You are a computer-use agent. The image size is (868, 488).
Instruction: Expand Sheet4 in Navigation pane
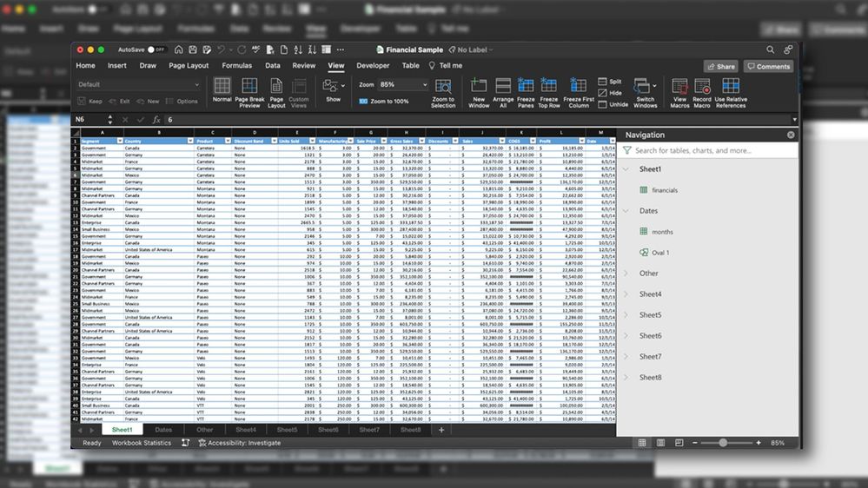click(x=626, y=294)
